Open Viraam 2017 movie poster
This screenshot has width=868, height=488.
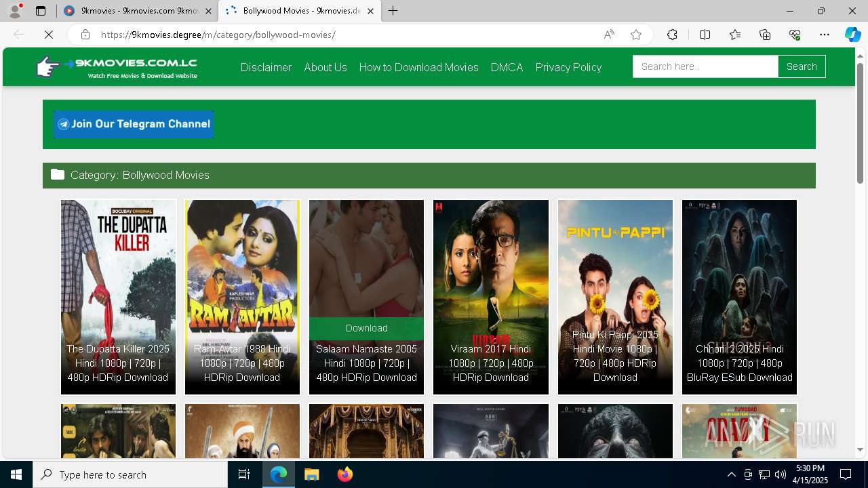click(491, 297)
